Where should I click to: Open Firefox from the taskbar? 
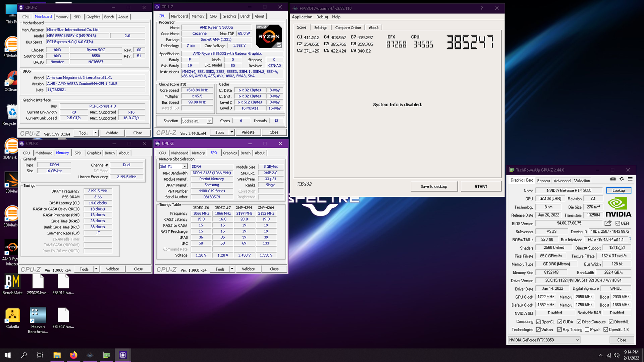tap(73, 355)
